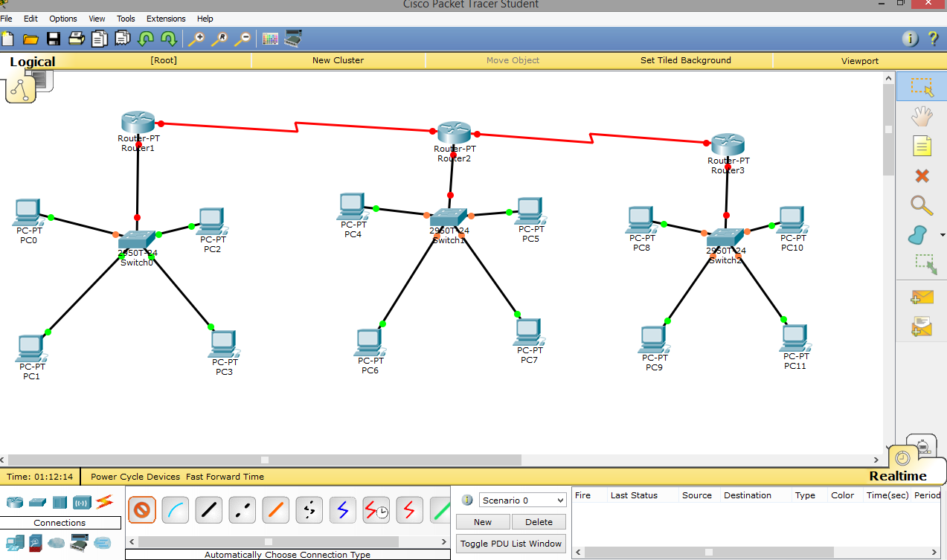This screenshot has width=947, height=560.
Task: Open the Extensions menu
Action: click(165, 19)
